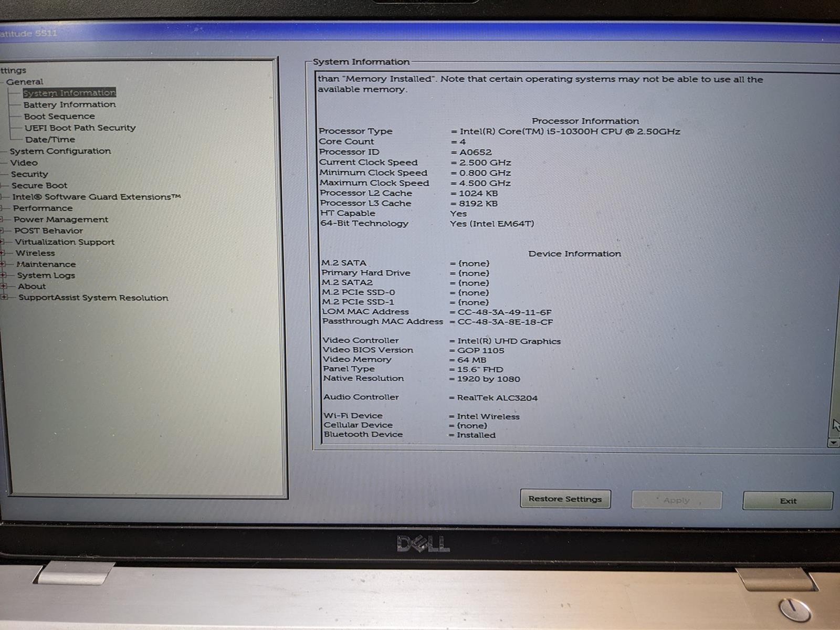
Task: Expand the Wireless tree node
Action: point(3,253)
